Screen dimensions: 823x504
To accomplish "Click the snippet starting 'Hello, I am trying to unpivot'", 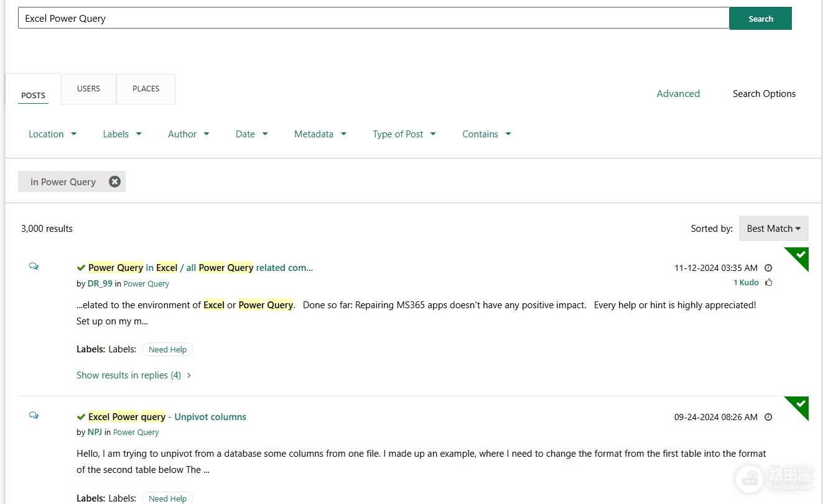I will [x=421, y=462].
